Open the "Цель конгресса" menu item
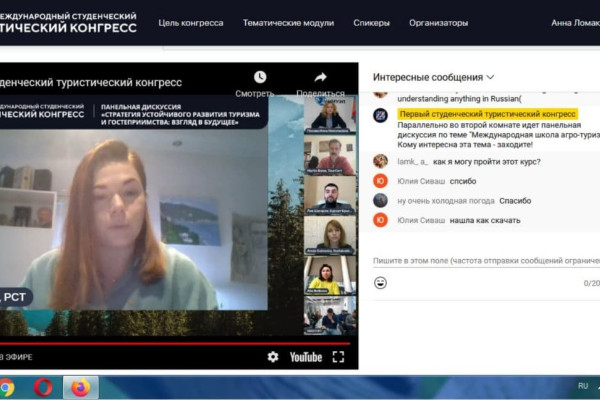The image size is (600, 400). point(190,22)
